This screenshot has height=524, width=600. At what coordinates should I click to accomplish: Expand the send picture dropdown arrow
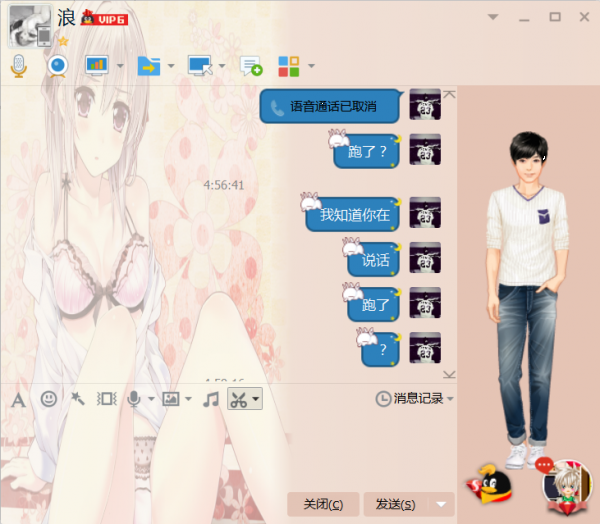click(188, 399)
